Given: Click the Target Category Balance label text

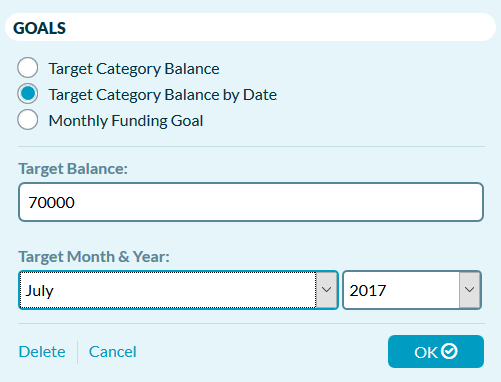Looking at the screenshot, I should pyautogui.click(x=134, y=69).
